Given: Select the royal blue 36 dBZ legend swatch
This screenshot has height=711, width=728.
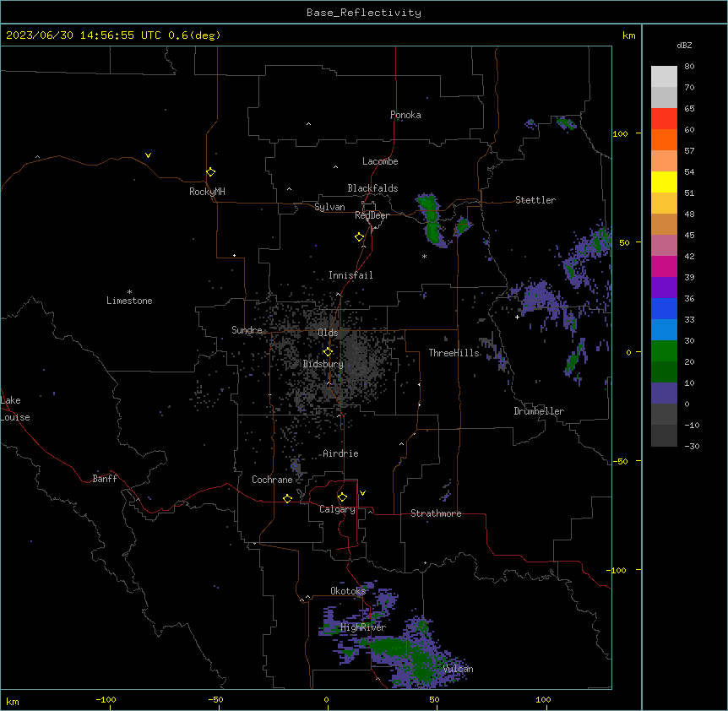Looking at the screenshot, I should click(664, 308).
